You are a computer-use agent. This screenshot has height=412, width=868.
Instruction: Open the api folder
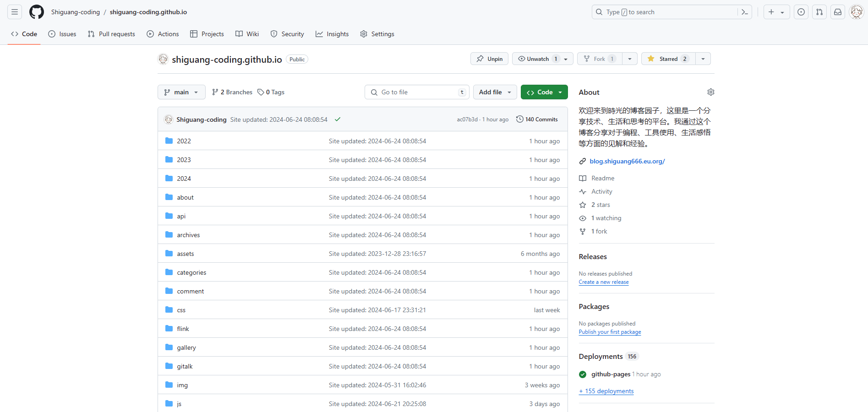181,216
